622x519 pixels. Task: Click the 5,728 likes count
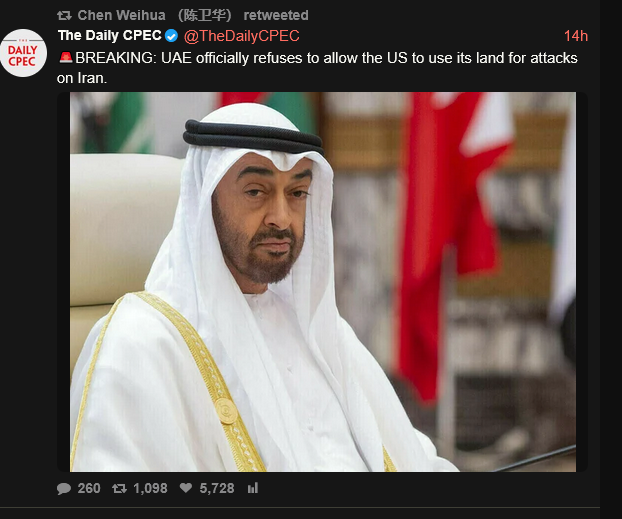click(x=217, y=488)
